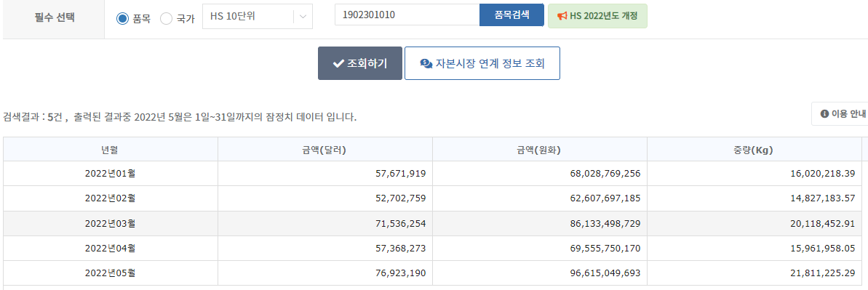Image resolution: width=868 pixels, height=290 pixels.
Task: Select the 품목 radio button
Action: coord(122,19)
